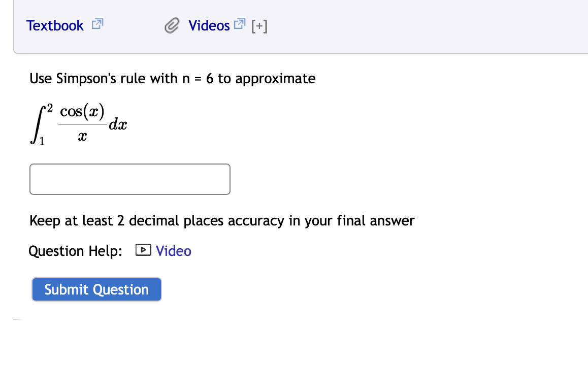Select the paperclip attachment icon before Videos
The height and width of the screenshot is (392, 588).
172,25
